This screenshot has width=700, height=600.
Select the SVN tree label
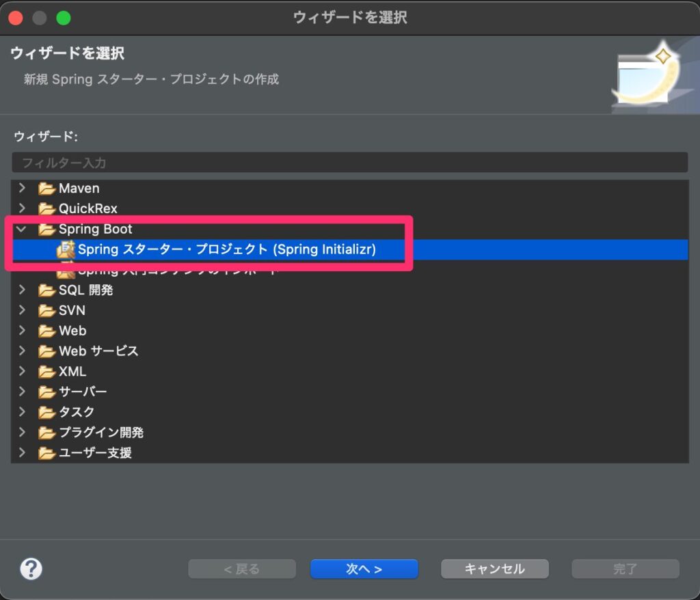(x=72, y=310)
